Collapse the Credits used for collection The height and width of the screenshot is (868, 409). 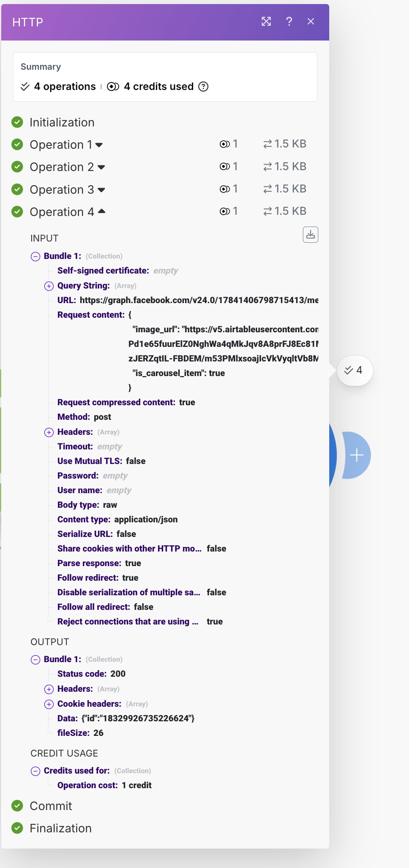(x=36, y=771)
